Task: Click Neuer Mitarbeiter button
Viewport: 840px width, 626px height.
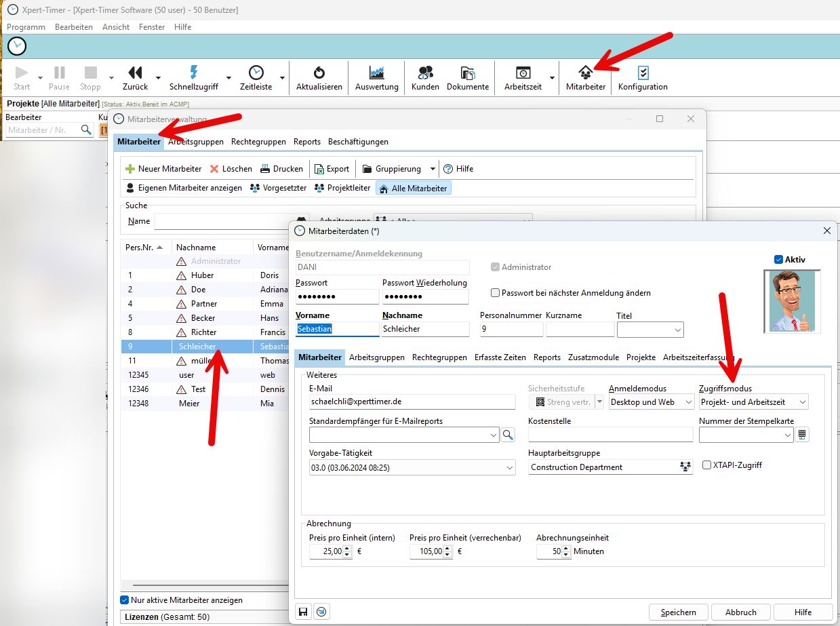Action: (x=163, y=169)
